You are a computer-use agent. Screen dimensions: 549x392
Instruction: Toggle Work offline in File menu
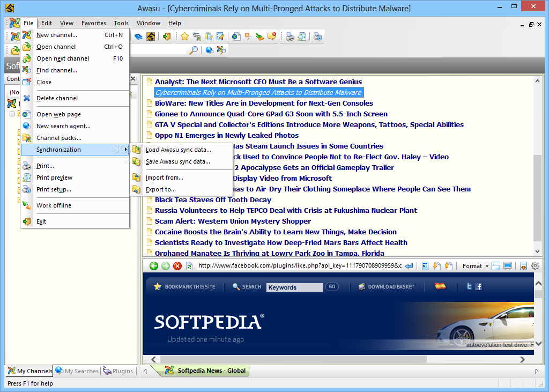[54, 205]
